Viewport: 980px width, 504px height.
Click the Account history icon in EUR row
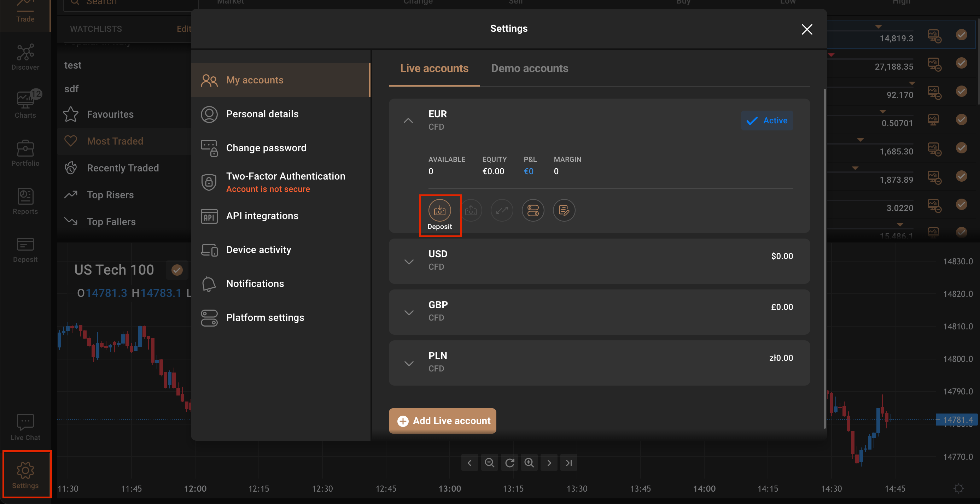(x=564, y=210)
